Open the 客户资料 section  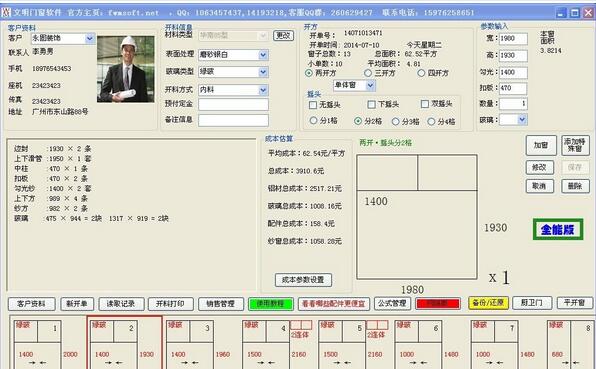coord(32,304)
